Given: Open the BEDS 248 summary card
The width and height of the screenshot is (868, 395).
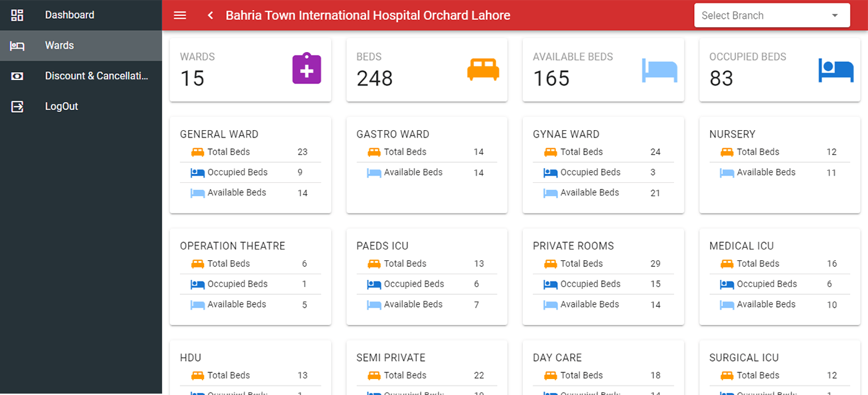Looking at the screenshot, I should 427,70.
